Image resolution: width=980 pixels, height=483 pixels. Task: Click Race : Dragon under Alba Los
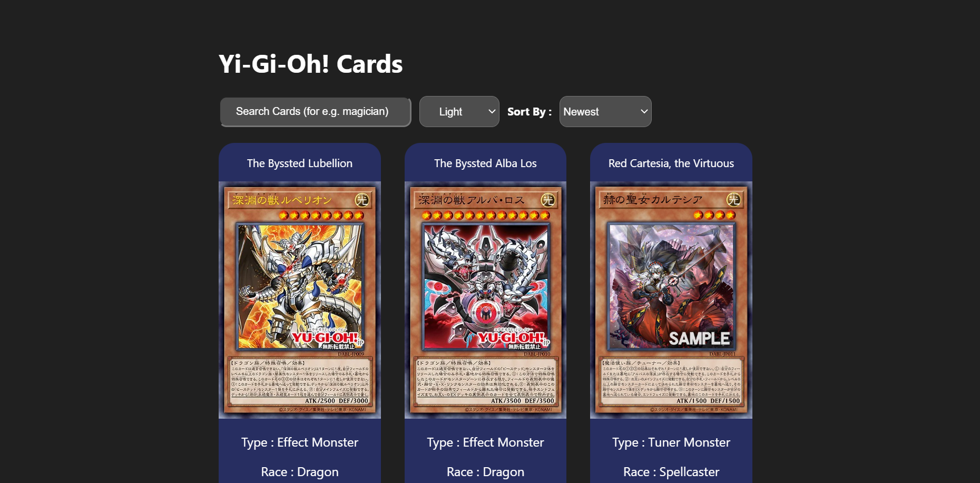coord(485,472)
